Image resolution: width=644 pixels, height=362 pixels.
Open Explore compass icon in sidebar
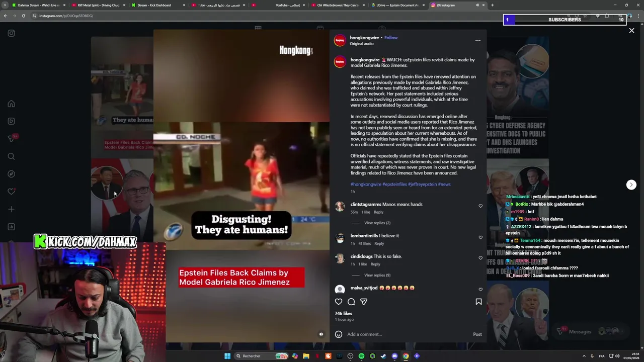[11, 174]
